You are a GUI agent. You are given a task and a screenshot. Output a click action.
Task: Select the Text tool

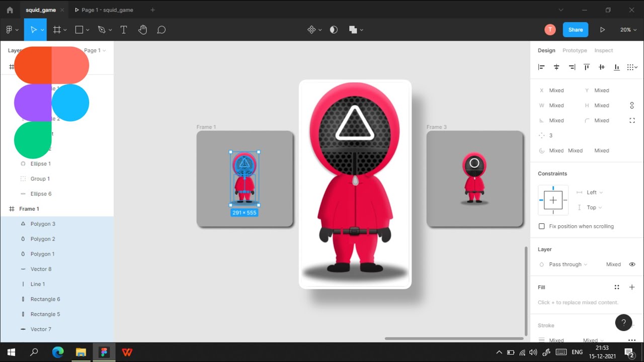tap(124, 30)
